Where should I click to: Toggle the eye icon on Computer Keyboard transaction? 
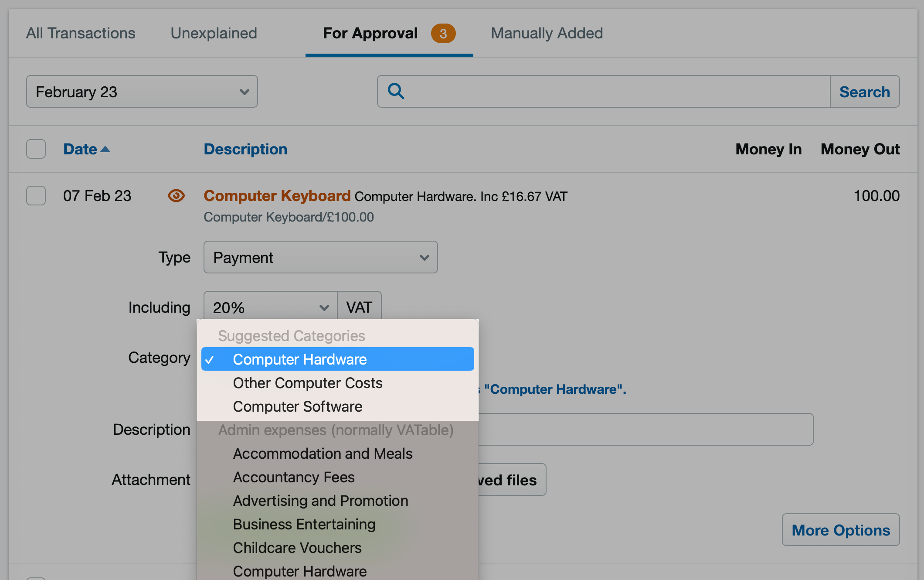point(176,195)
